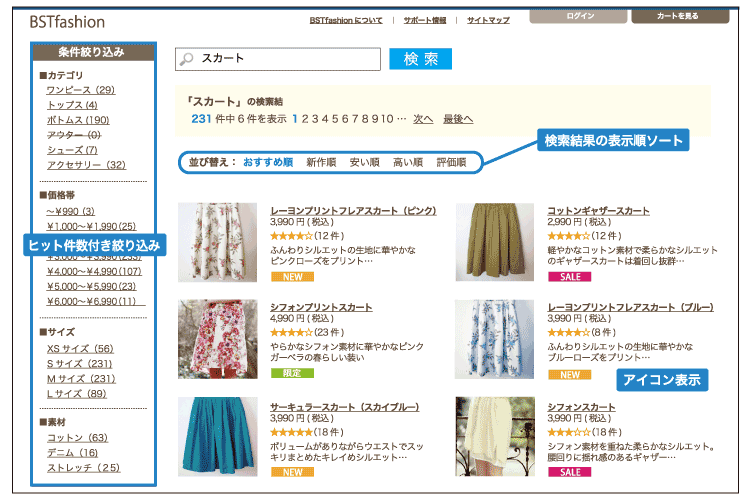Open the ログイン login button
The width and height of the screenshot is (750, 500).
(x=578, y=16)
